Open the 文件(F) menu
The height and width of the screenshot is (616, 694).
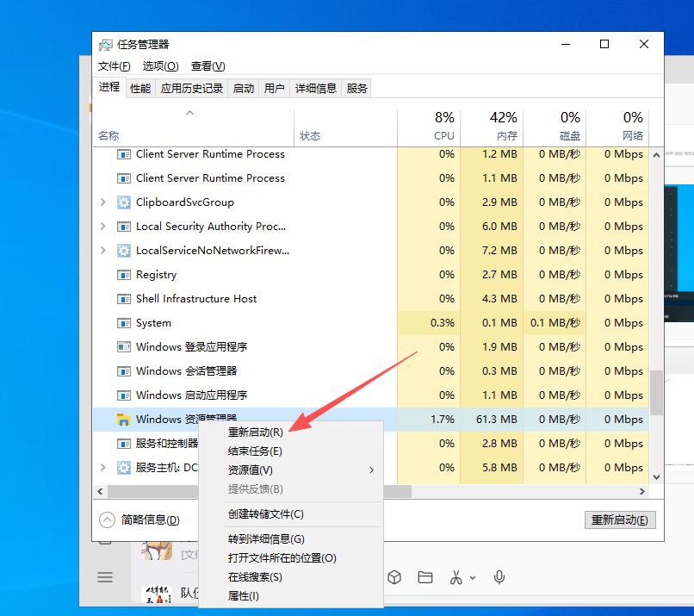click(115, 66)
